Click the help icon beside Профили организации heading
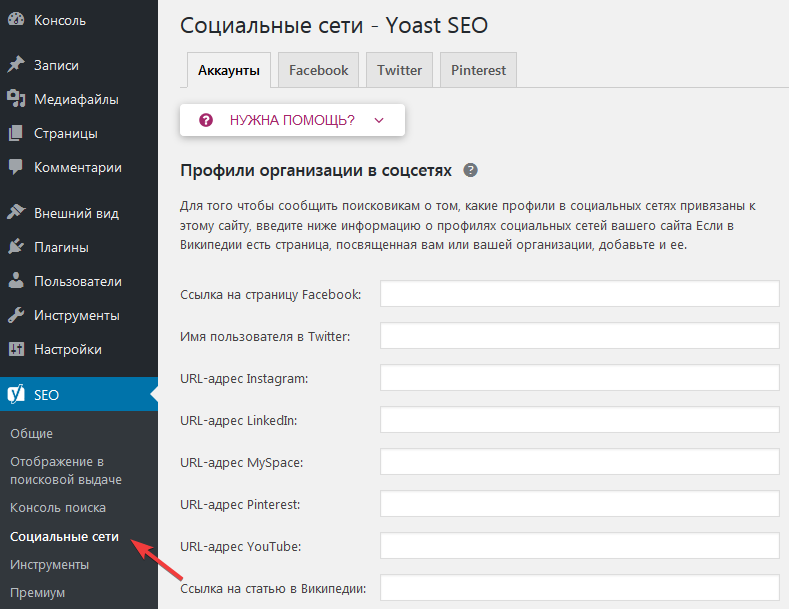 click(470, 170)
